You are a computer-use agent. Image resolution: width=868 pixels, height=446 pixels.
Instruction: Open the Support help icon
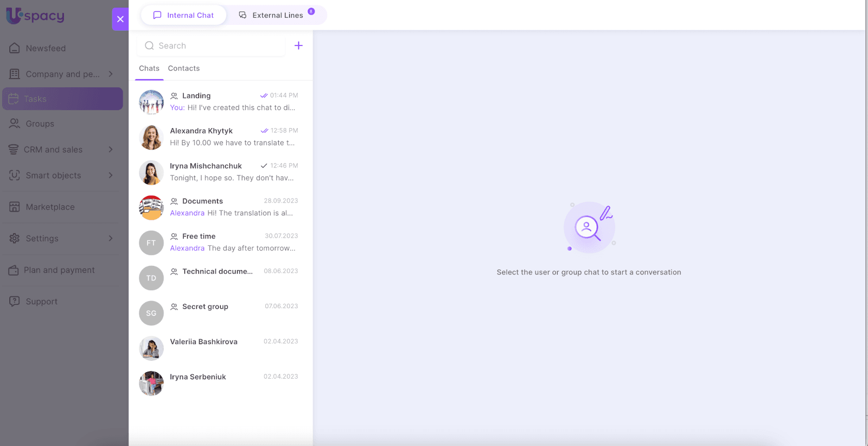click(x=15, y=301)
